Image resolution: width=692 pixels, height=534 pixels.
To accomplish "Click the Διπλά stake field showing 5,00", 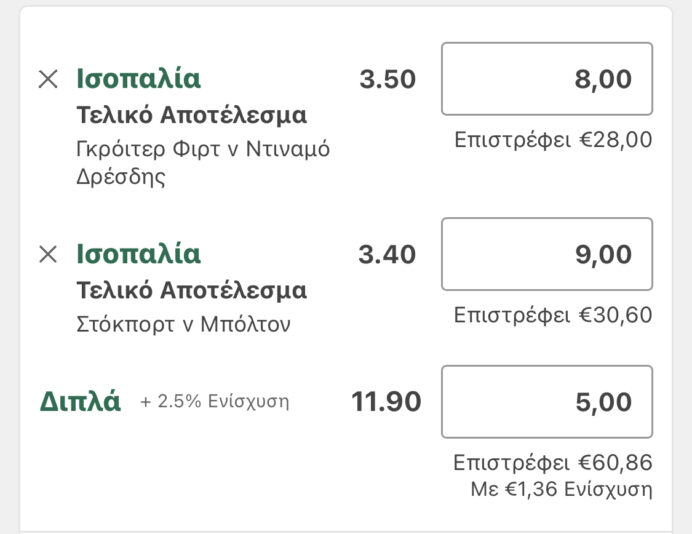I will coord(546,402).
